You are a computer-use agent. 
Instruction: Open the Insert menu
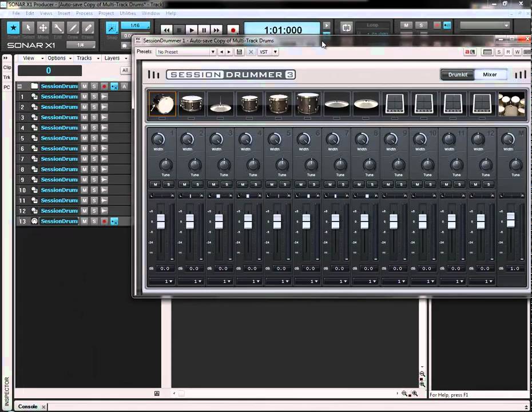[64, 13]
